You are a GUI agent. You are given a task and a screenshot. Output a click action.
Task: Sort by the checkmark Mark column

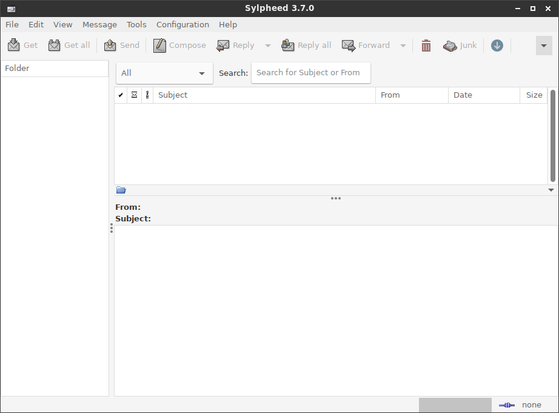(121, 95)
